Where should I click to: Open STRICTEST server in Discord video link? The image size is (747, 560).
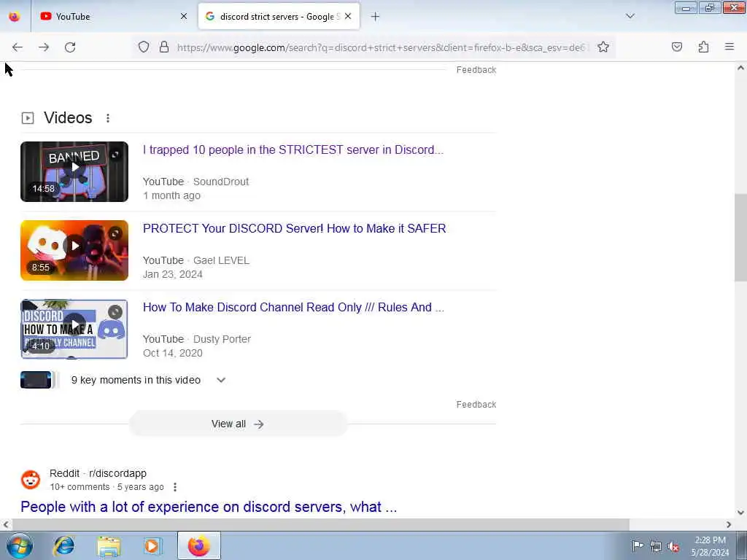click(293, 150)
